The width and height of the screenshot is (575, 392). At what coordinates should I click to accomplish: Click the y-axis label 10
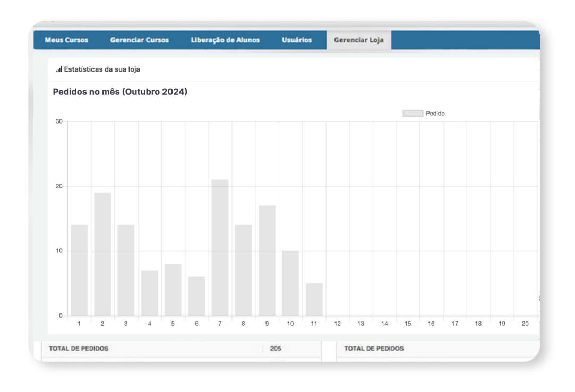(59, 251)
